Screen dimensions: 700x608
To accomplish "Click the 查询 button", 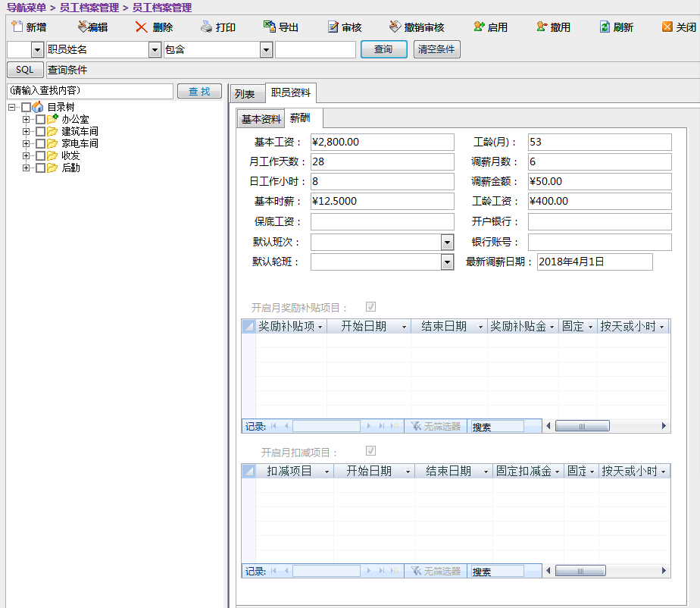I will 383,49.
